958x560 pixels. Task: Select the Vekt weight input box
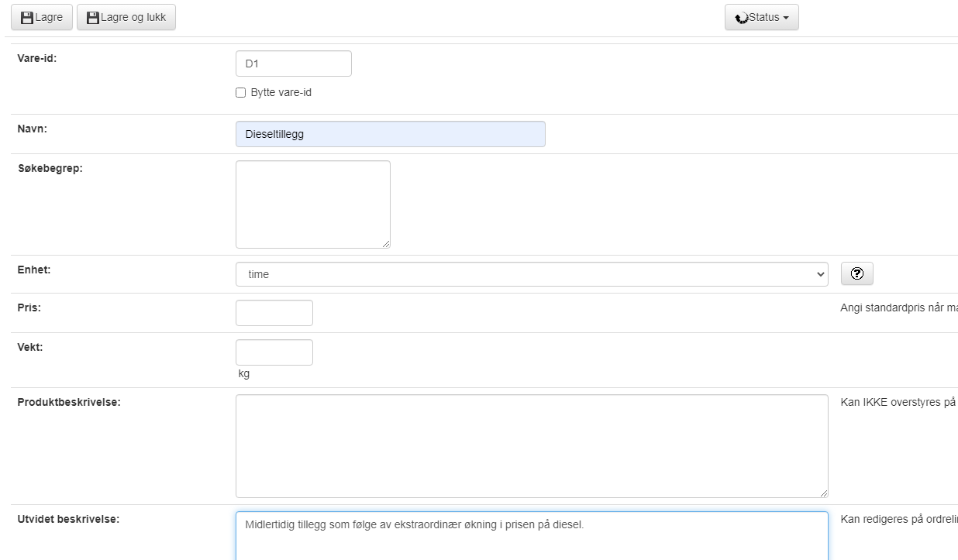(274, 352)
